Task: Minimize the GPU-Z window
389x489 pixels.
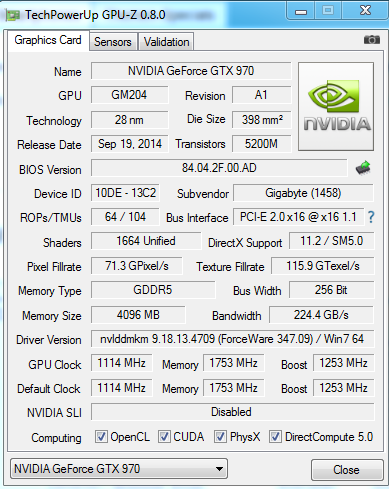Action: coord(301,11)
